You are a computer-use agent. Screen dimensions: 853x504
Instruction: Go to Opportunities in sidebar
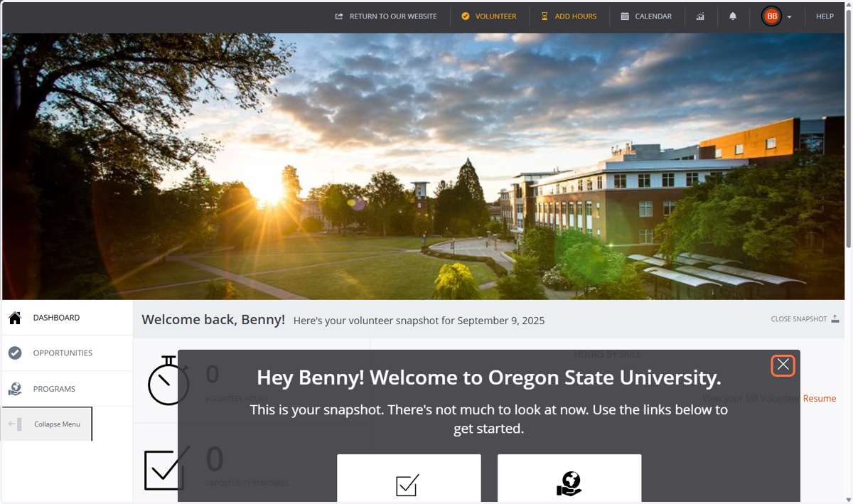(67, 353)
